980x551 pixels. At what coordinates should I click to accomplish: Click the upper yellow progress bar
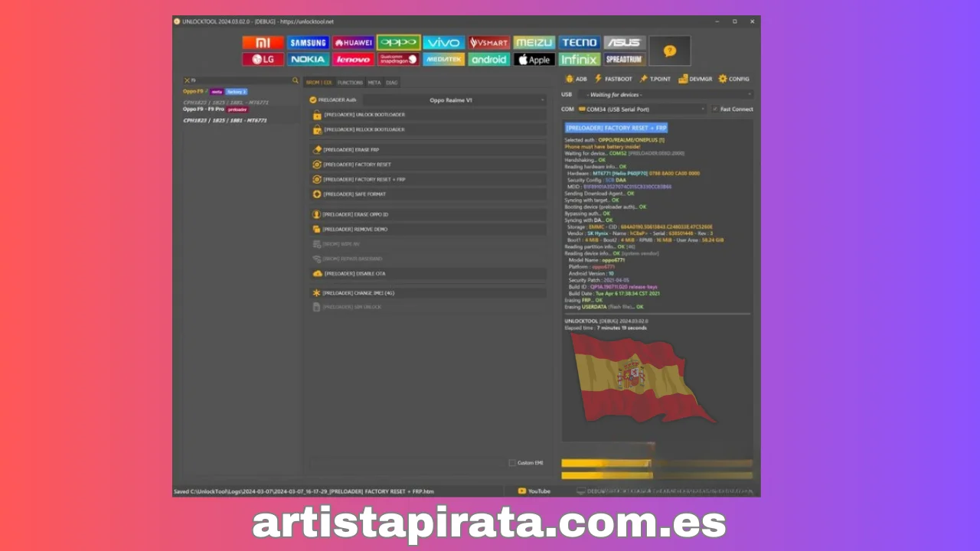tap(657, 463)
